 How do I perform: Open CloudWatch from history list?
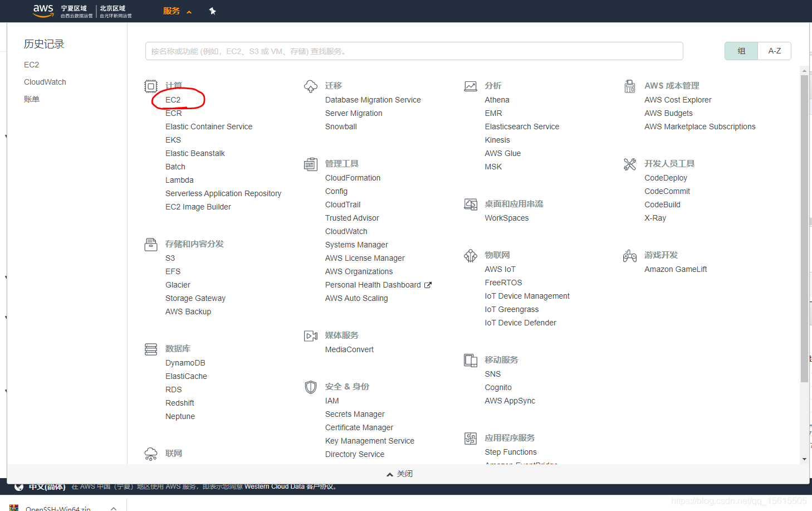pos(45,82)
